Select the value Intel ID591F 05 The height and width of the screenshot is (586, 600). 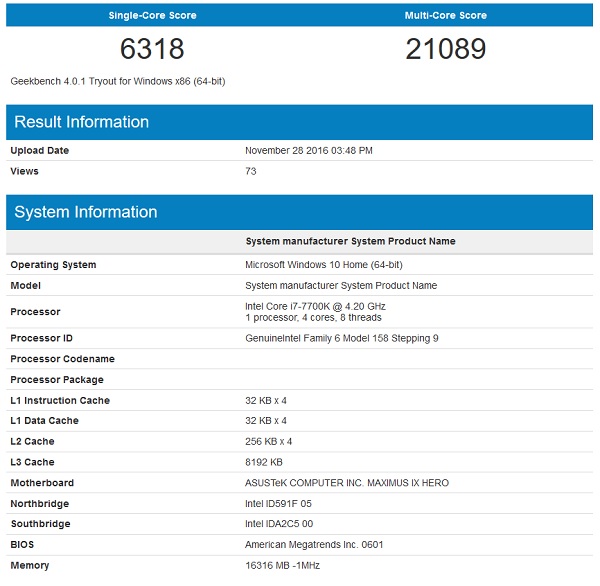click(279, 504)
